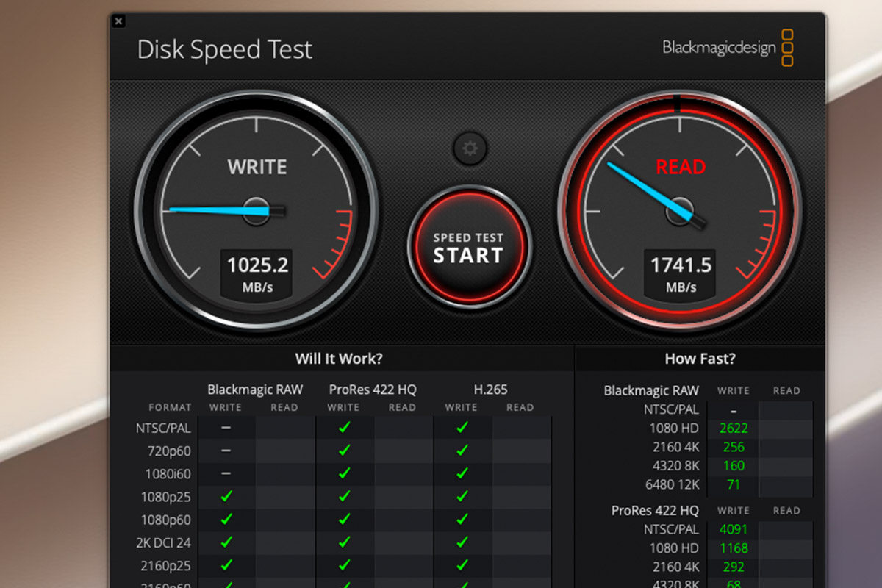Image resolution: width=882 pixels, height=588 pixels.
Task: Click the 71 write value
Action: click(x=734, y=484)
